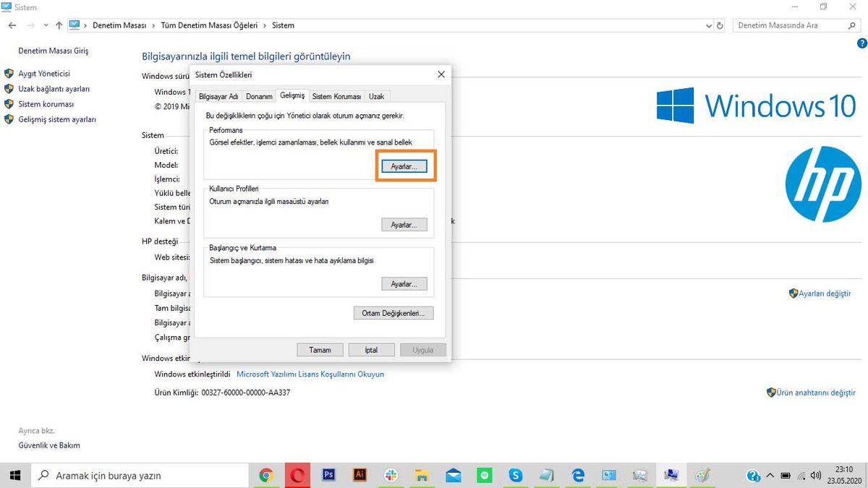The height and width of the screenshot is (488, 868).
Task: Click the highlighted Ayarlar button under Performans
Action: [x=404, y=166]
